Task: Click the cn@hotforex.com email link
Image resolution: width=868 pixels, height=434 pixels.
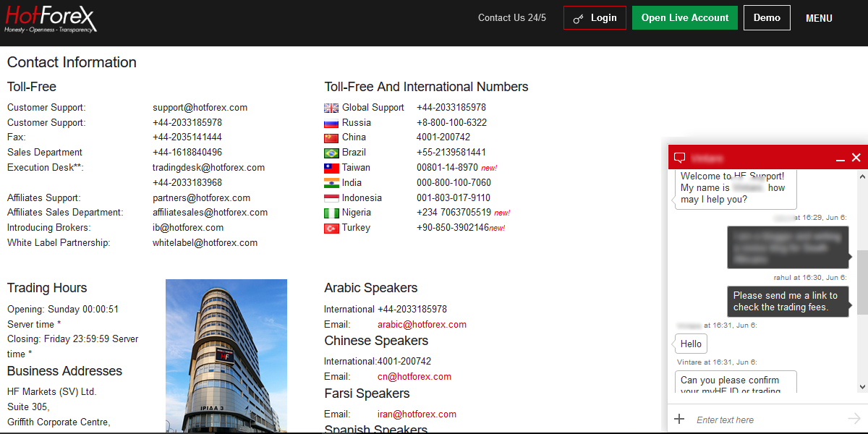Action: 414,377
